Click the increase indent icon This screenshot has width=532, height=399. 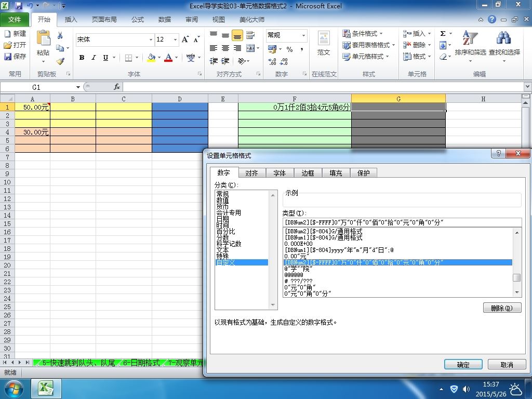225,61
